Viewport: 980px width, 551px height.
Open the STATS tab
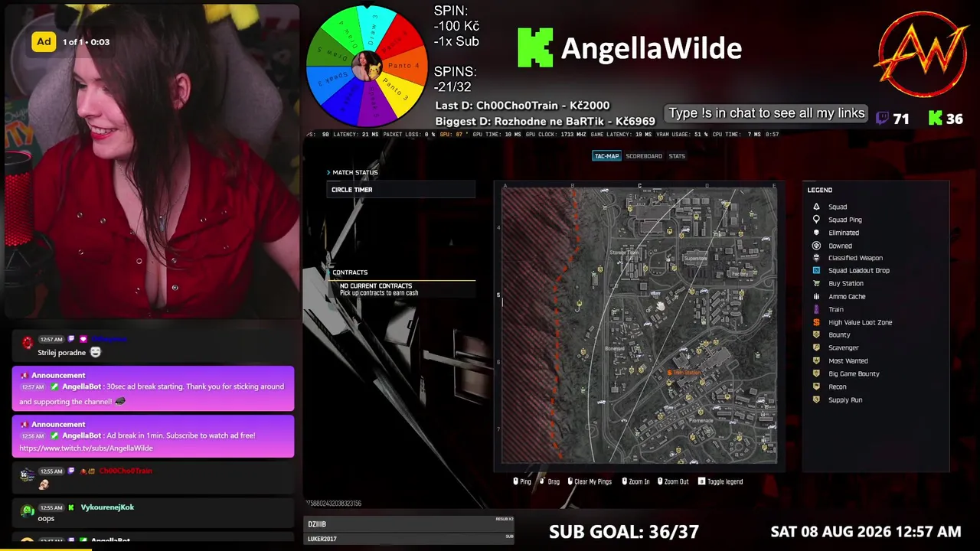coord(677,156)
